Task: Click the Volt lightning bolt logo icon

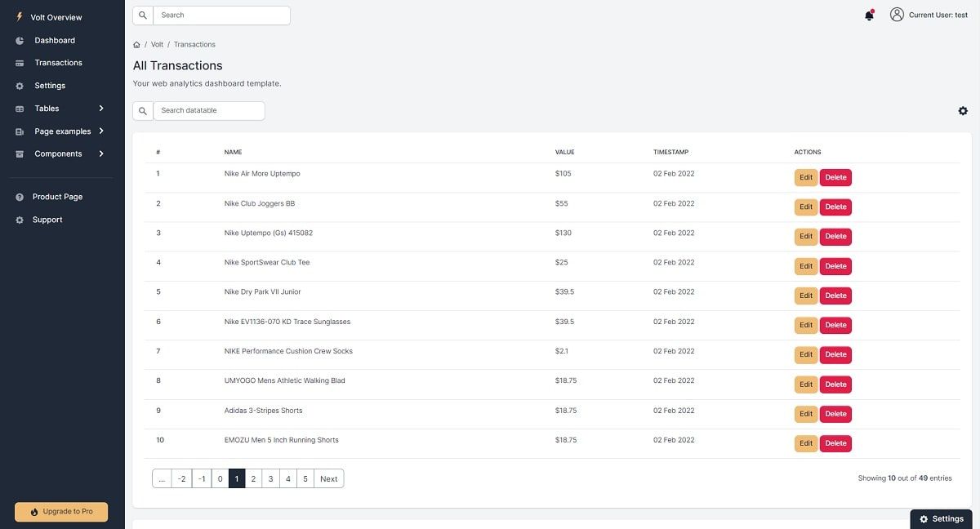Action: click(x=20, y=17)
